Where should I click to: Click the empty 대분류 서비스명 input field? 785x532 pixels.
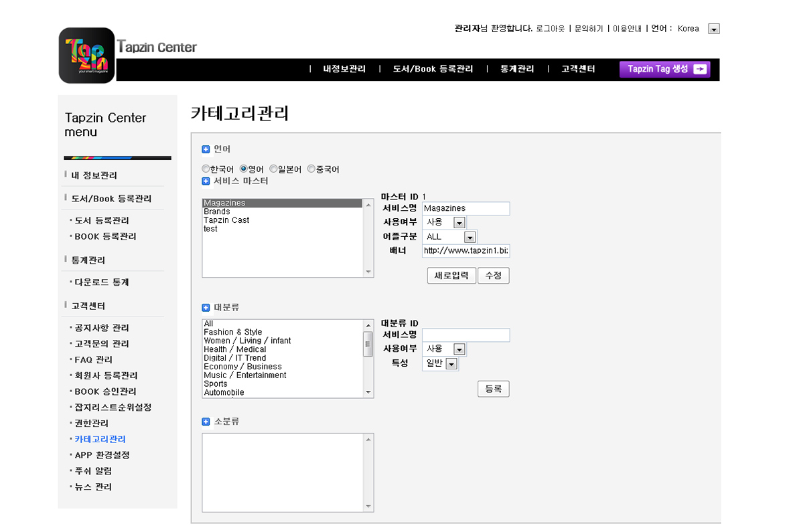click(x=466, y=335)
